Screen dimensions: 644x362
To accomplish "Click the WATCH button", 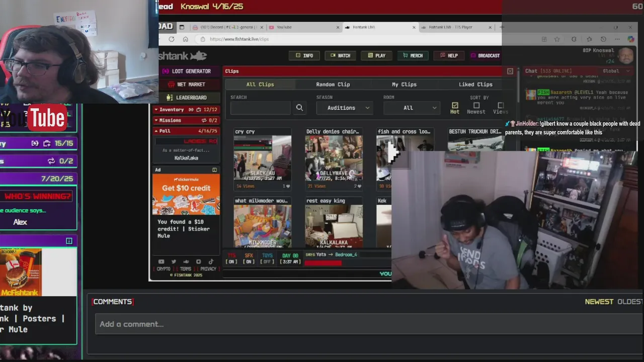I will 340,55.
